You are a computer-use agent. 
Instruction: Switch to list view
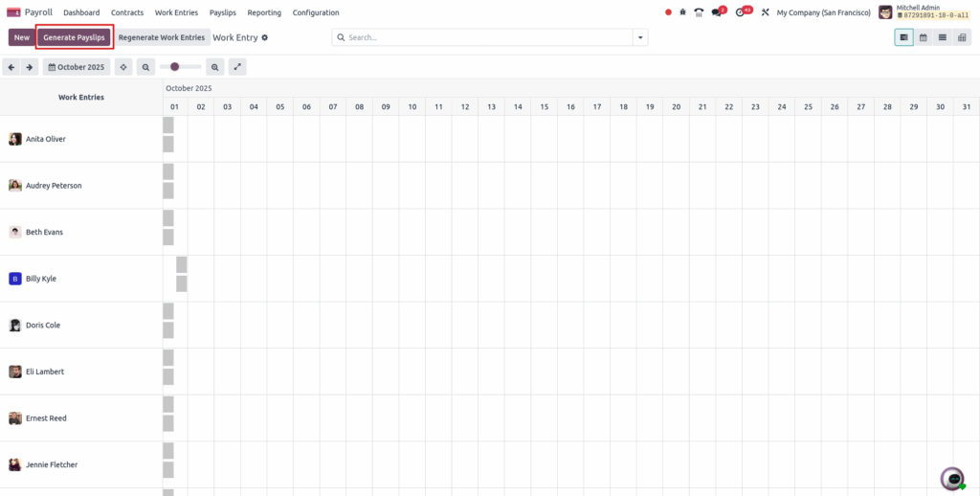[942, 37]
